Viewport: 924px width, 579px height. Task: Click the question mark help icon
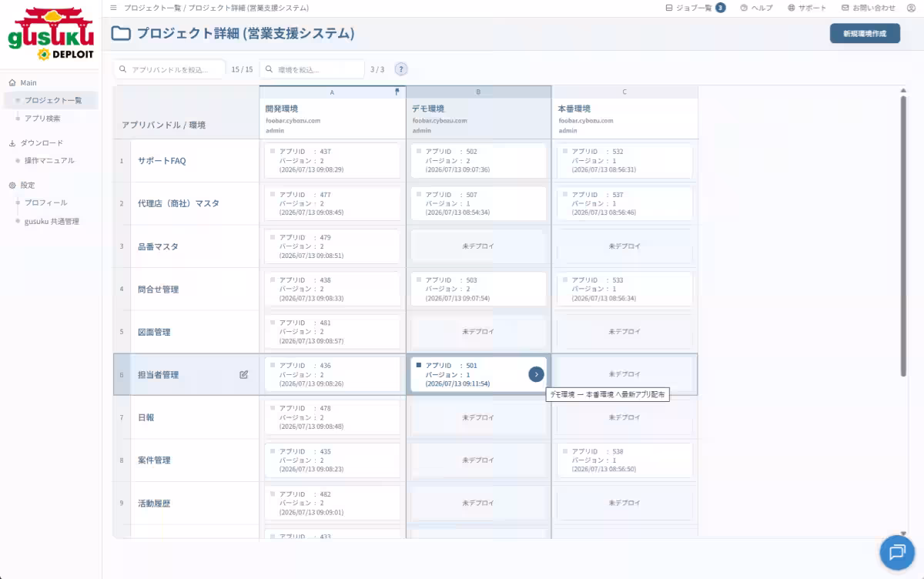point(401,69)
